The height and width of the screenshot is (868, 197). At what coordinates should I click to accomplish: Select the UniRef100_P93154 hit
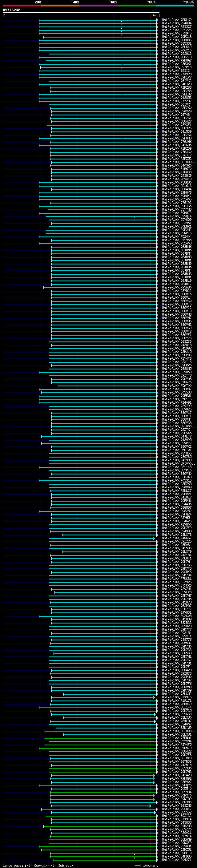176,633
